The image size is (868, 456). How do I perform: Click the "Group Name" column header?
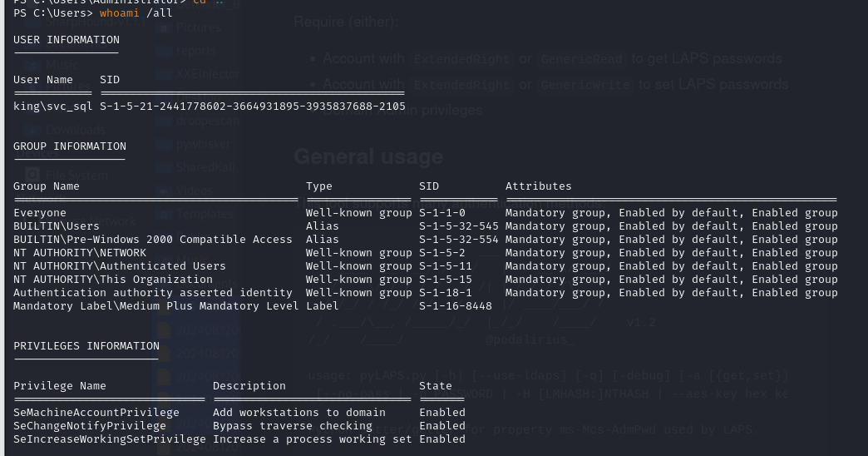(47, 186)
